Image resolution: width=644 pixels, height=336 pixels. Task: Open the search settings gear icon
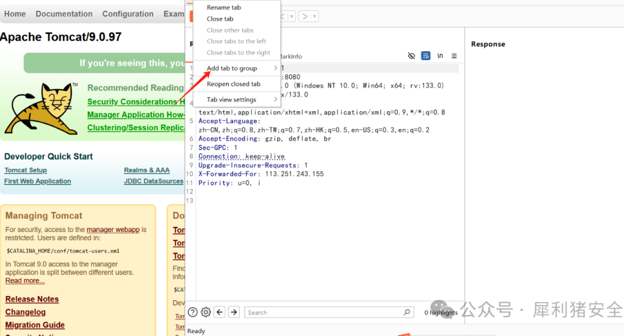pyautogui.click(x=206, y=312)
